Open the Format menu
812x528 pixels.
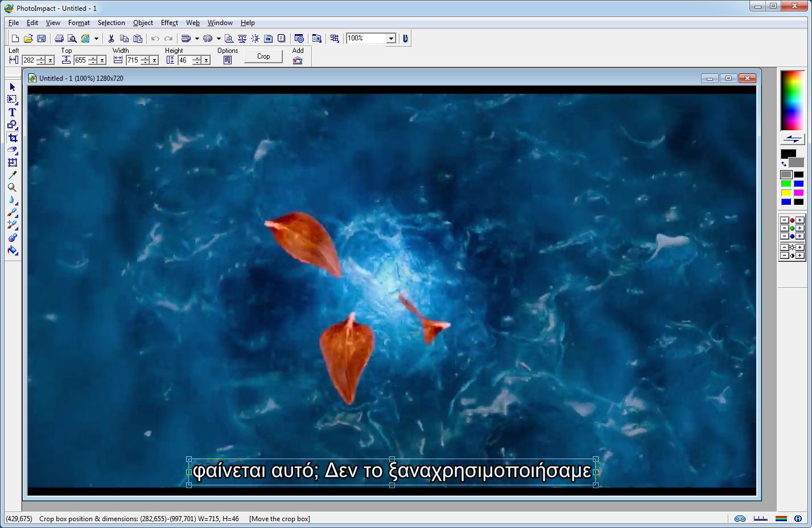pos(79,23)
